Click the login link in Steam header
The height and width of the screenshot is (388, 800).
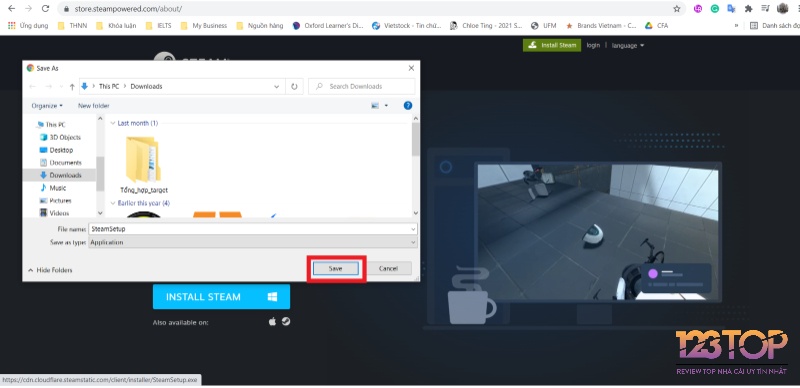point(593,45)
